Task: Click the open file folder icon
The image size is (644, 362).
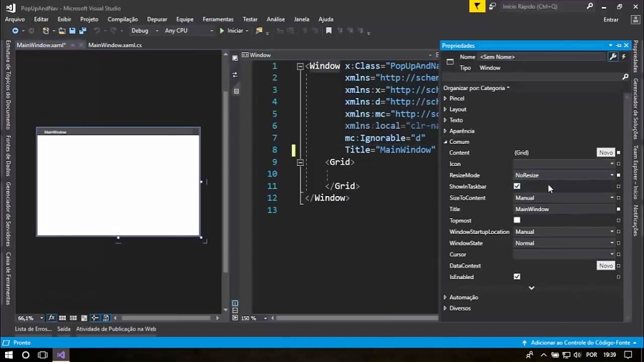Action: [x=62, y=31]
